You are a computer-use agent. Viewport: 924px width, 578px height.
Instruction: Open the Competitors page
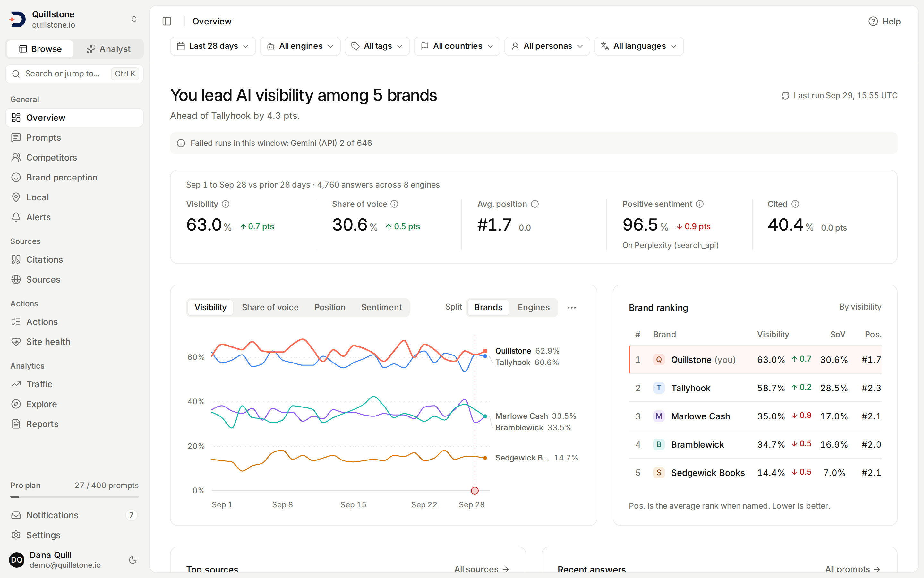74,157
